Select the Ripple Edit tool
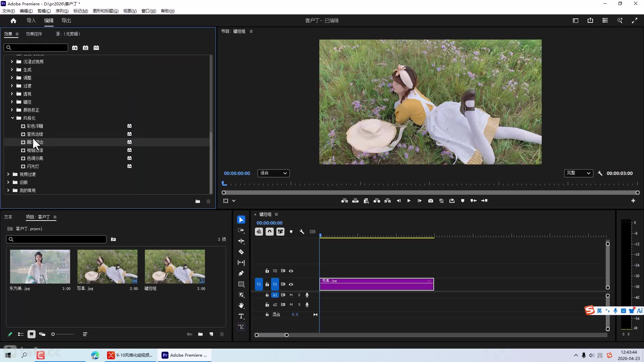 coord(241,241)
